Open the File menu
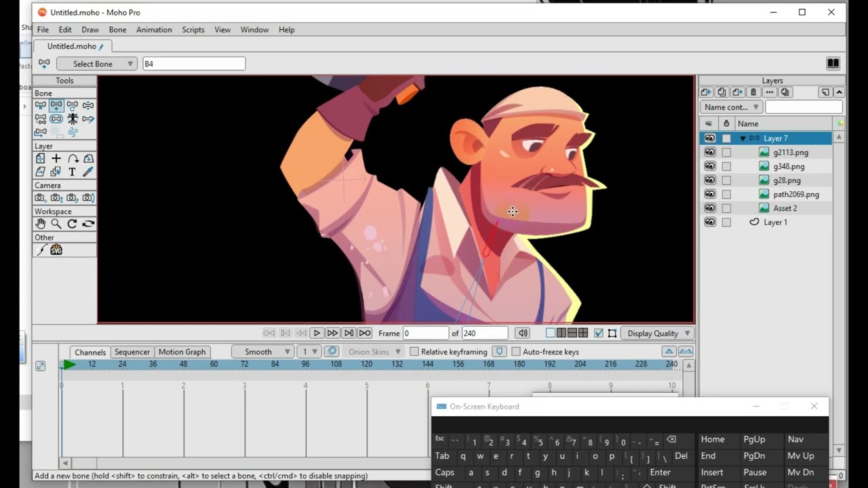868x488 pixels. click(43, 30)
